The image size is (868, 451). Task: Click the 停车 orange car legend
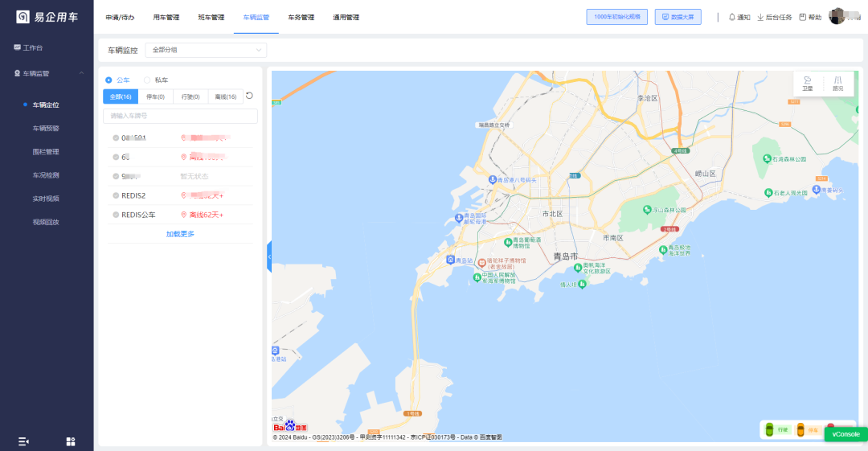[x=807, y=430]
